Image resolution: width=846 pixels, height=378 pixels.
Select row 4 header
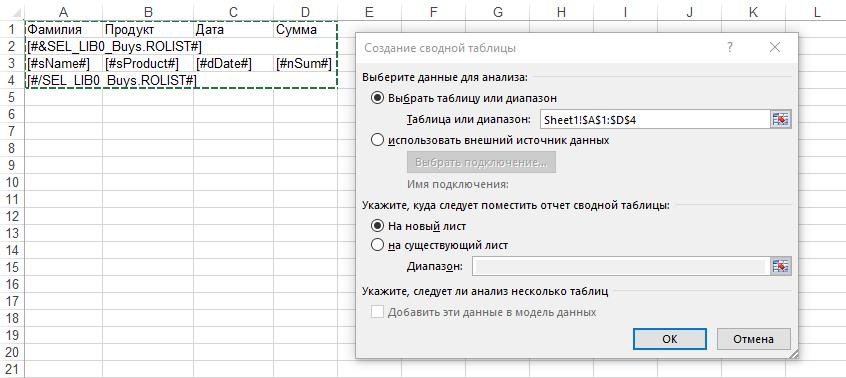point(12,80)
